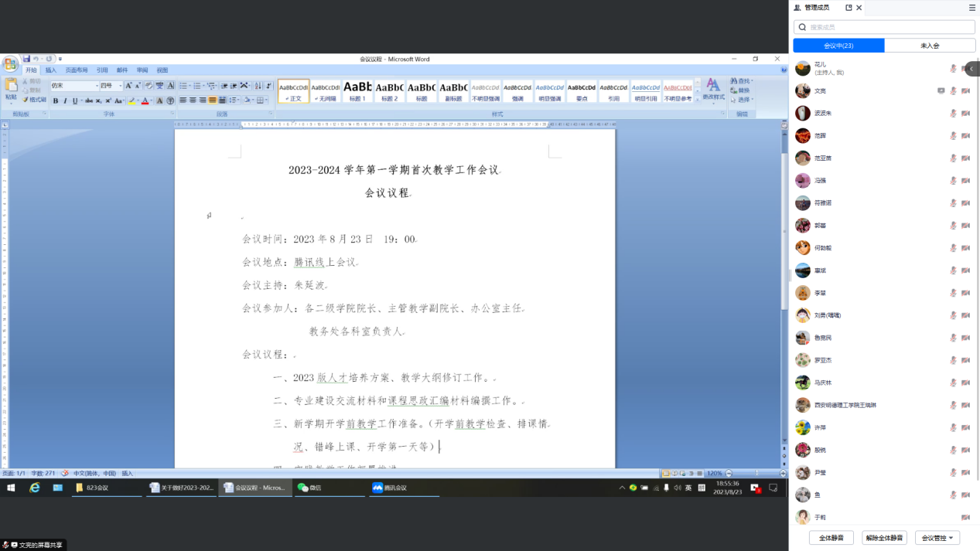Viewport: 980px width, 551px height.
Task: Click the center align paragraph icon
Action: pos(193,100)
